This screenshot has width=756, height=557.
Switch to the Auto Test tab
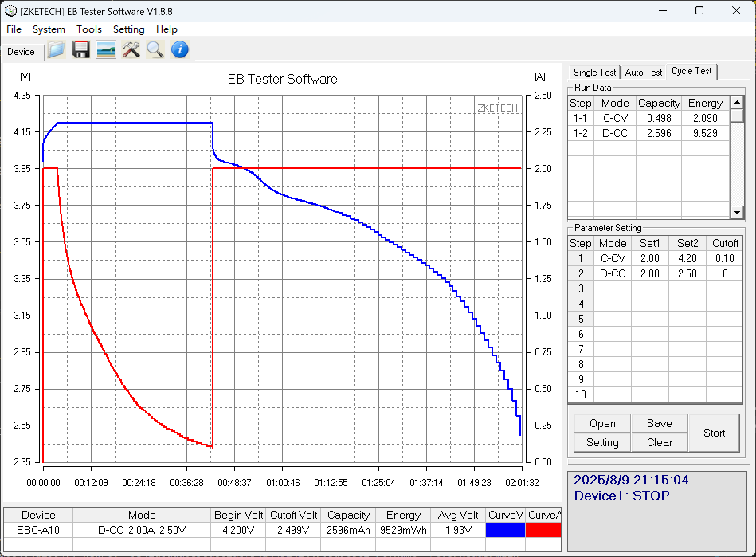(643, 72)
